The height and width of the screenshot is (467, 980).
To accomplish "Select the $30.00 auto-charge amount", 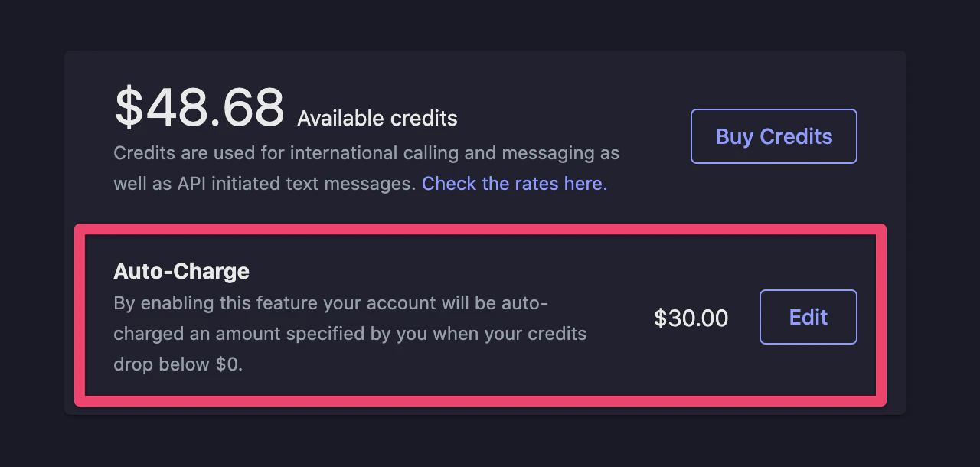I will [691, 317].
